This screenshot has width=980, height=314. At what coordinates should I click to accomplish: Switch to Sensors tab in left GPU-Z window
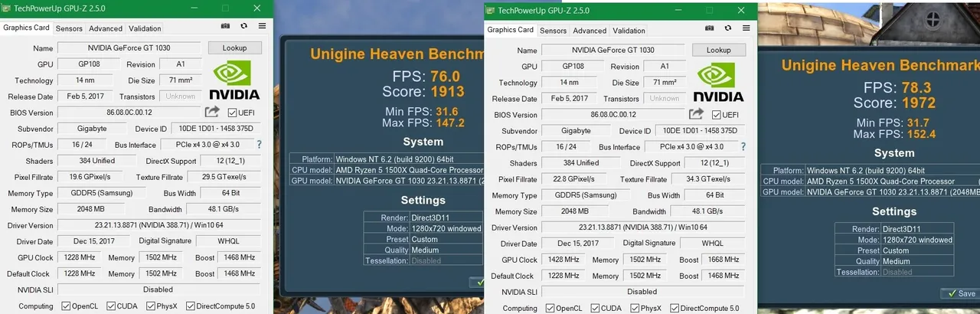coord(69,28)
